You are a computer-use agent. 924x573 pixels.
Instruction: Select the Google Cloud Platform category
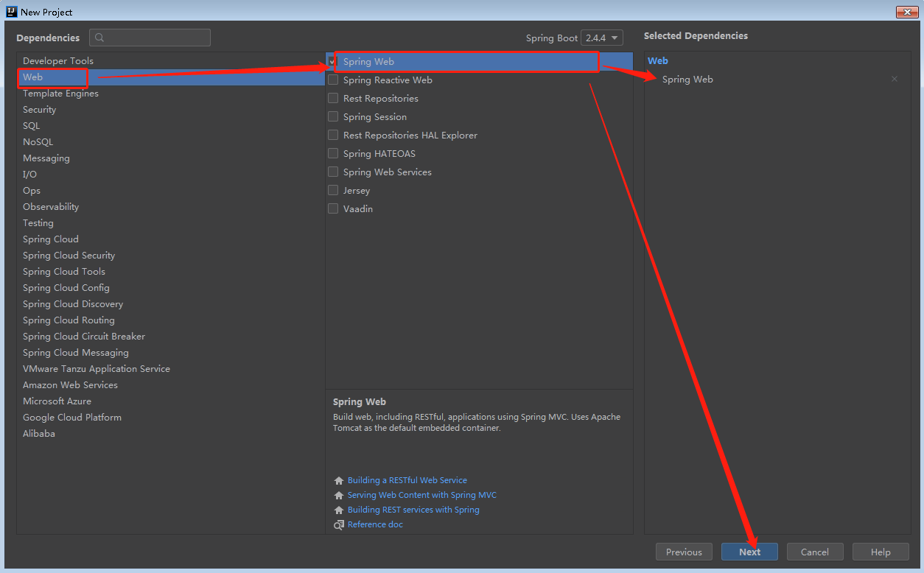170,418
